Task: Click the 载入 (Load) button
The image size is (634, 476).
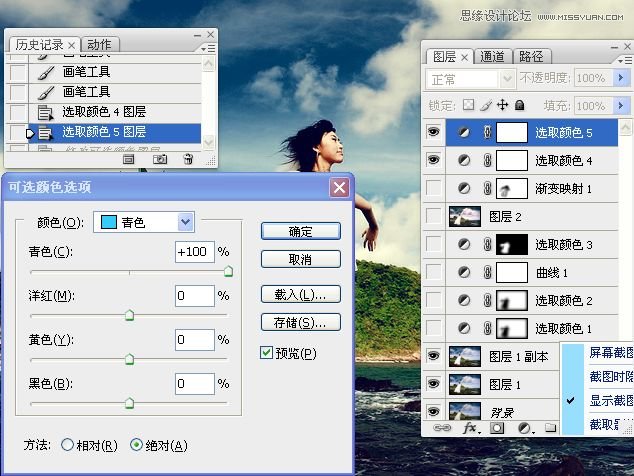Action: [x=300, y=294]
